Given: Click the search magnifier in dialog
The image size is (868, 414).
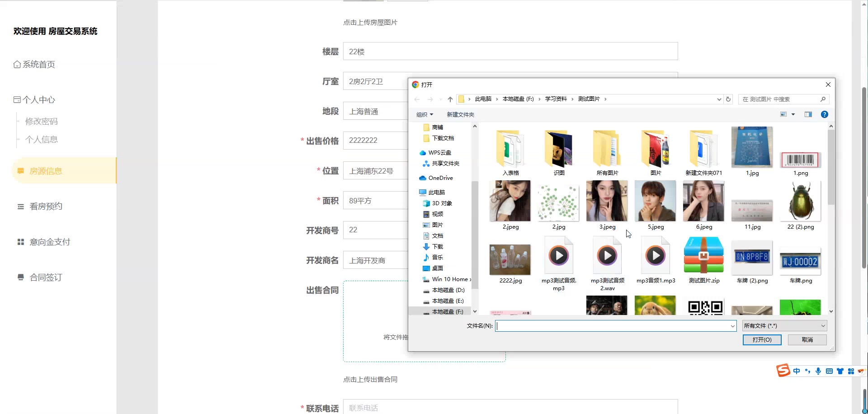Looking at the screenshot, I should 823,99.
